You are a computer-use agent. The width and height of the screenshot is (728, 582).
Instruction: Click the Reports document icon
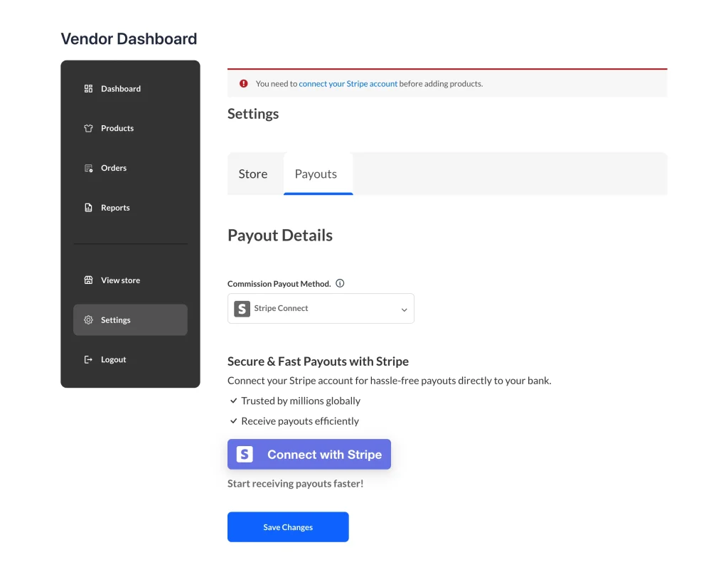point(88,208)
